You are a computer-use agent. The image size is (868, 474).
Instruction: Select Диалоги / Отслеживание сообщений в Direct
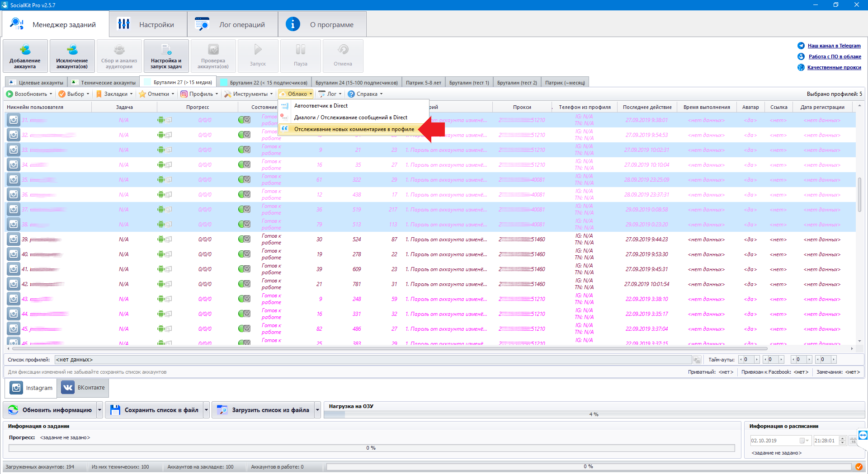coord(354,117)
